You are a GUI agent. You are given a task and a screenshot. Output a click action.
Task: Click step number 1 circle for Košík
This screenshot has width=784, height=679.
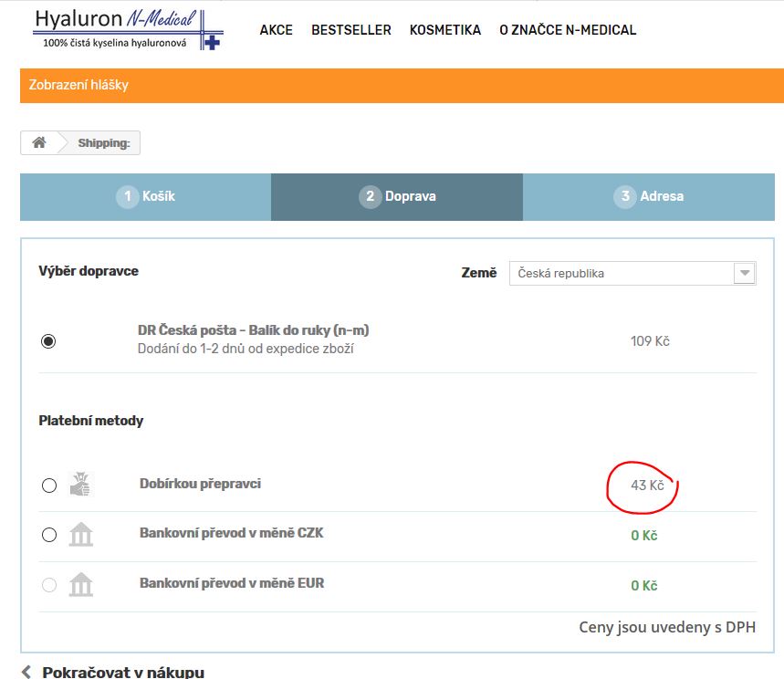pyautogui.click(x=127, y=197)
